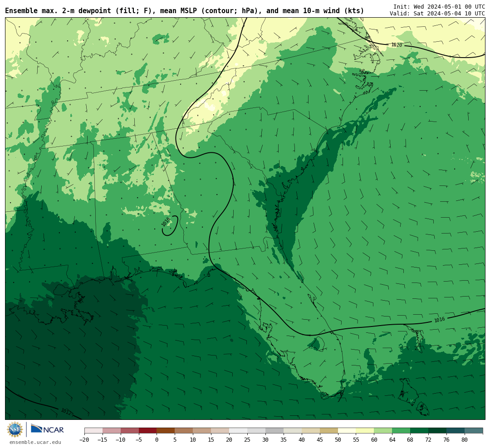Pick the pale cream 50 to 55 swatch
490x448 pixels.
coord(347,431)
